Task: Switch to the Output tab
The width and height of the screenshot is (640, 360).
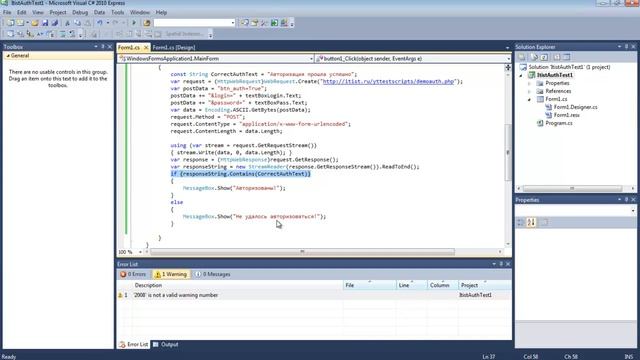Action: click(166, 344)
